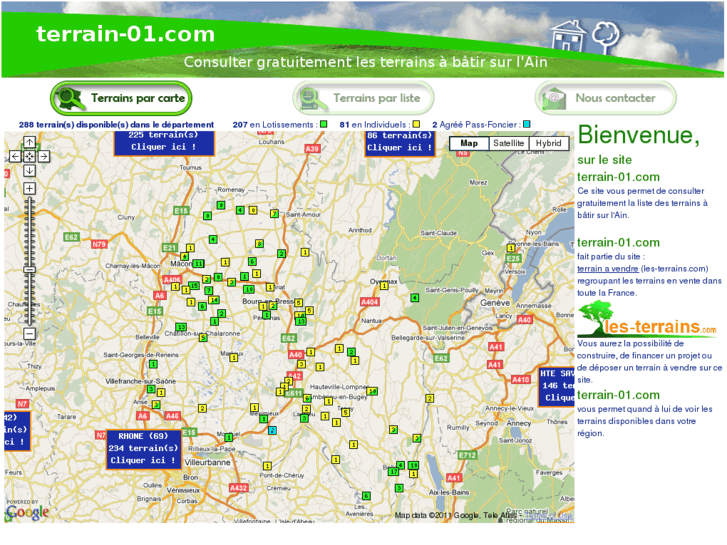727x545 pixels.
Task: Click the cyan Pass-Foncier legend square
Action: [x=527, y=124]
